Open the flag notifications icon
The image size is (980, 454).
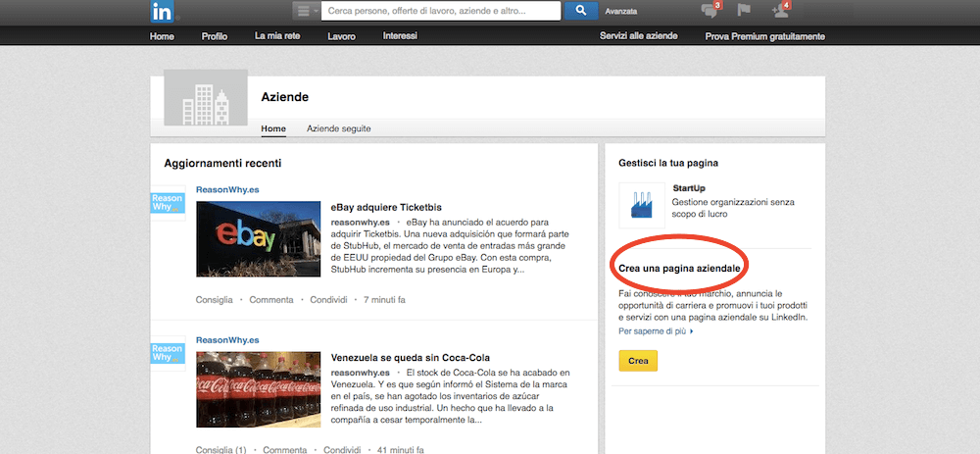744,10
